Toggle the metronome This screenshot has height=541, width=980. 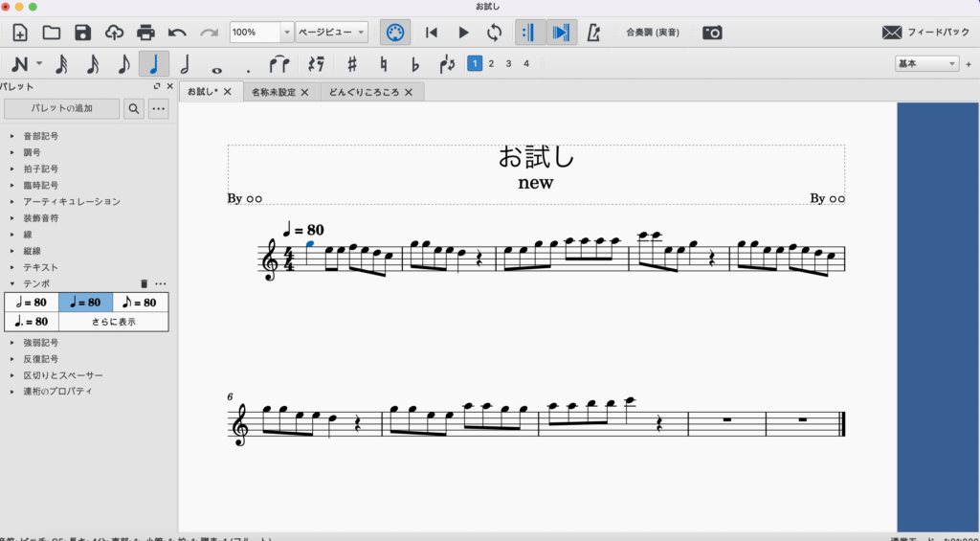click(593, 33)
